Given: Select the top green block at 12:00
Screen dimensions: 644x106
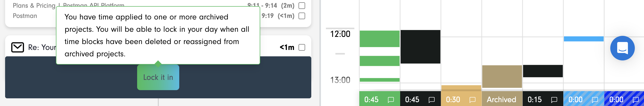Looking at the screenshot, I should coord(379,39).
